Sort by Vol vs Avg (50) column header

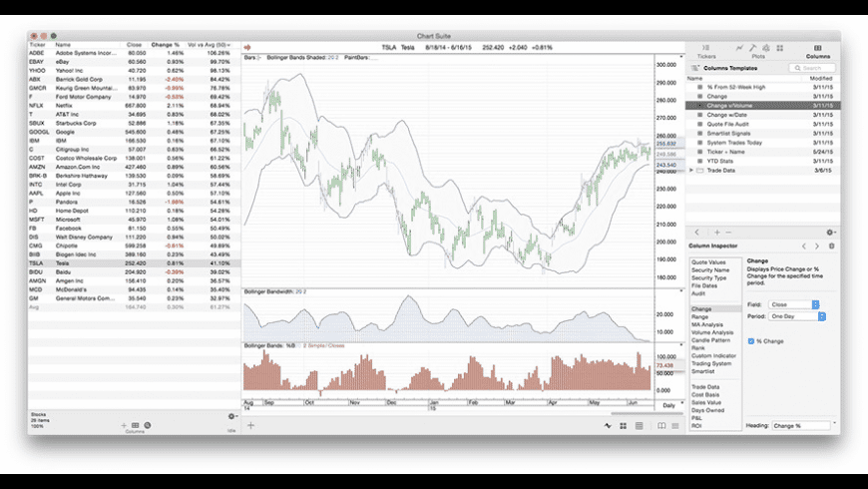(210, 45)
